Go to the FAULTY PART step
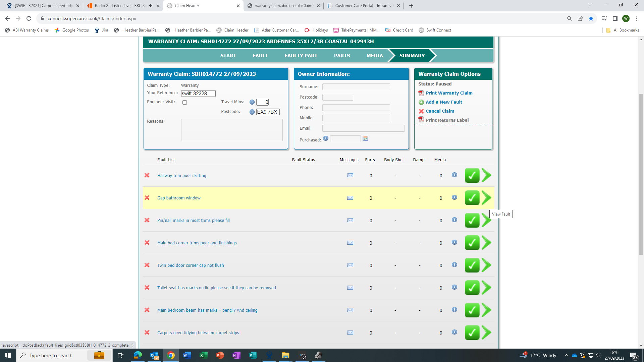The image size is (644, 362). tap(301, 56)
